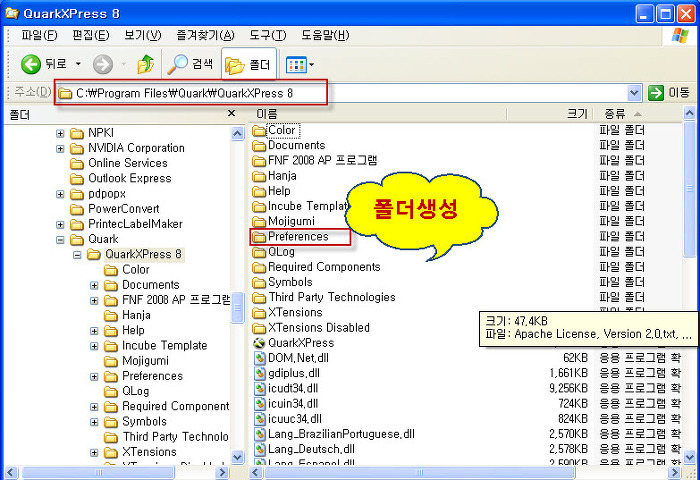This screenshot has height=480, width=700.
Task: Select the icuin34.dll file icon
Action: pos(259,404)
